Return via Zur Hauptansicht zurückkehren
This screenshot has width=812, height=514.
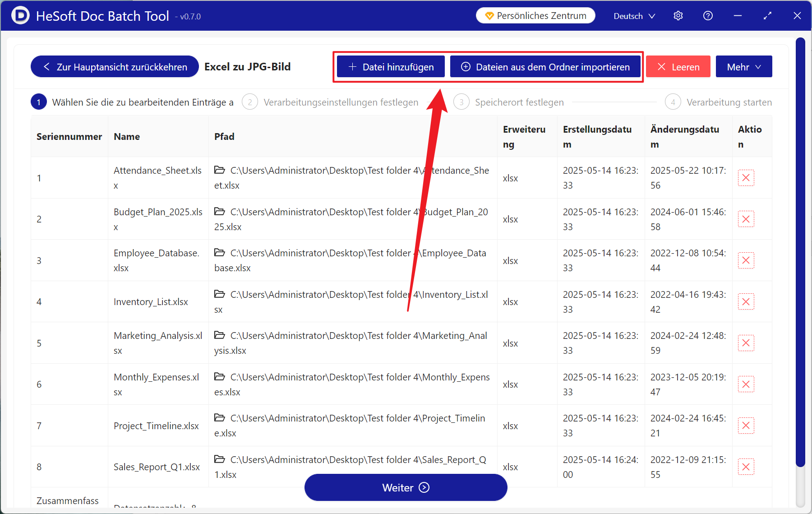tap(115, 67)
